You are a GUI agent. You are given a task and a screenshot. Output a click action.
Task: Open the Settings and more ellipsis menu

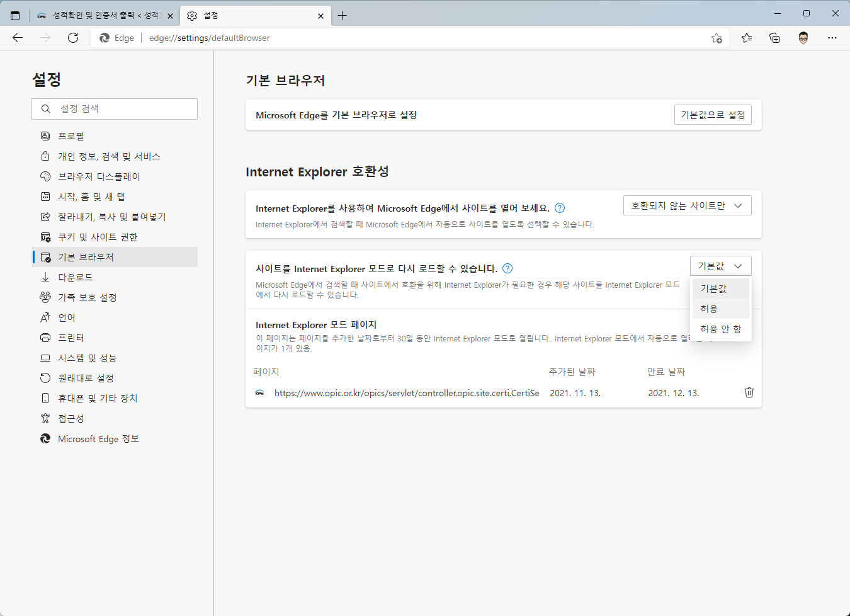click(x=832, y=38)
